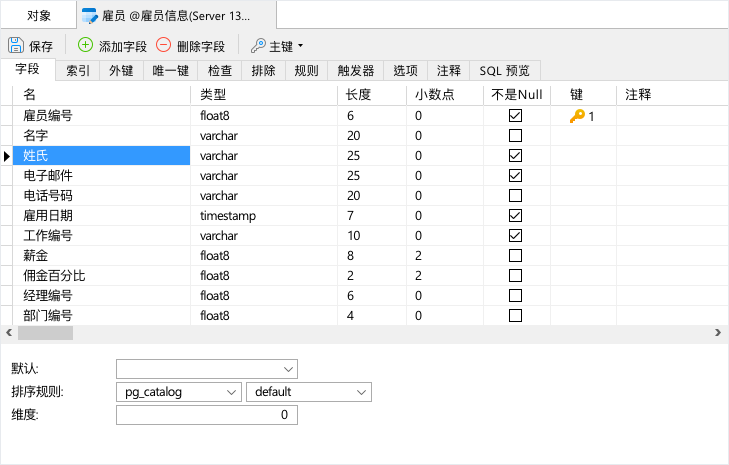Select the 部门编号 field name
729x465 pixels.
click(48, 315)
